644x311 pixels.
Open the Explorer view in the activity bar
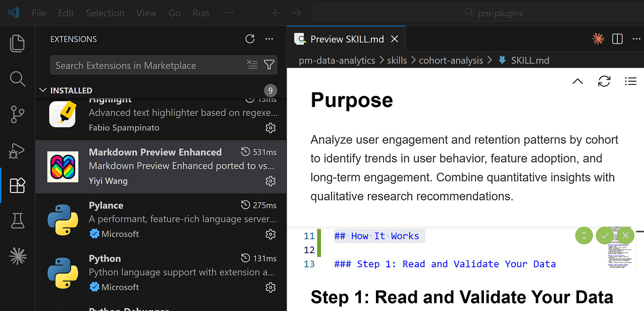click(17, 43)
